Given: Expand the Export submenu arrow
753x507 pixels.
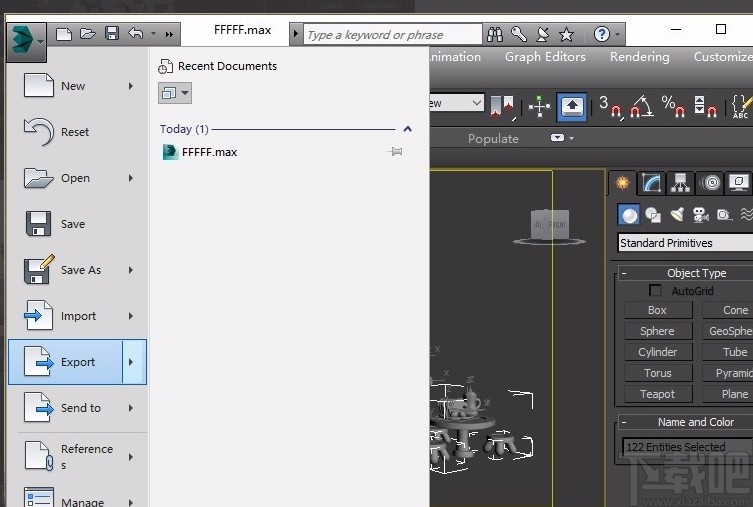Looking at the screenshot, I should coord(134,362).
